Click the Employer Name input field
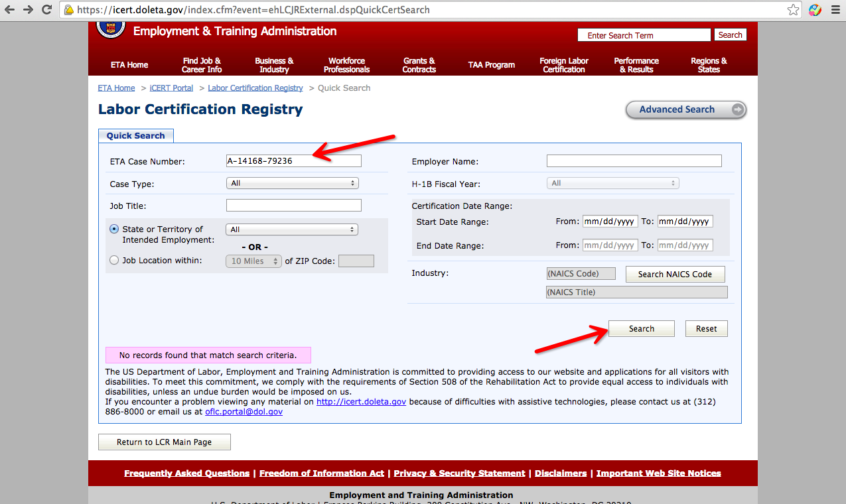The image size is (846, 504). coord(634,161)
